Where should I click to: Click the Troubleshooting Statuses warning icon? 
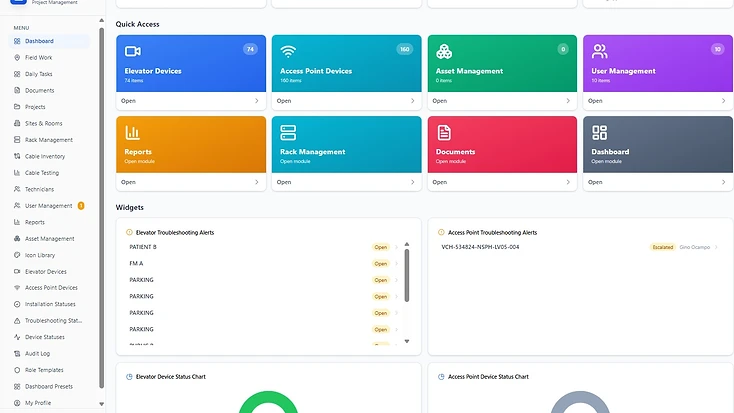[17, 321]
